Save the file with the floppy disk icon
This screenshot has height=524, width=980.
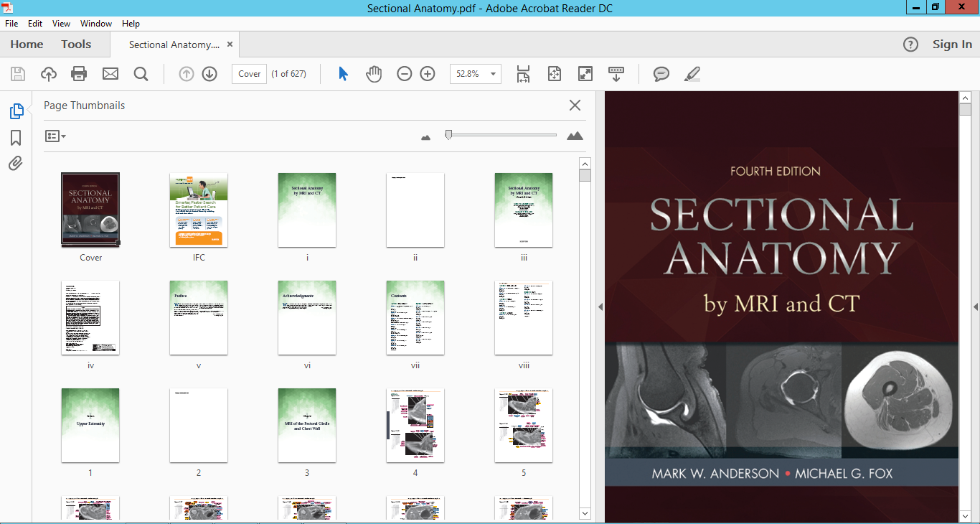(18, 74)
